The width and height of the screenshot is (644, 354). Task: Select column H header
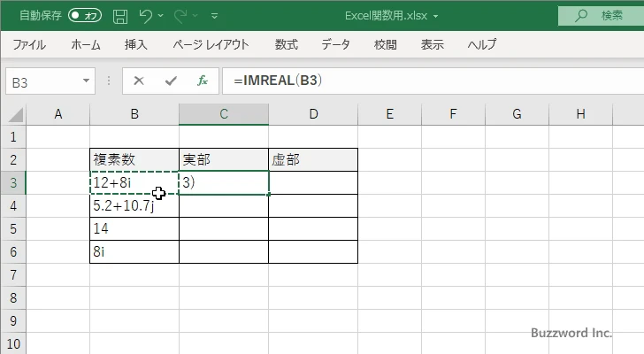click(x=580, y=114)
